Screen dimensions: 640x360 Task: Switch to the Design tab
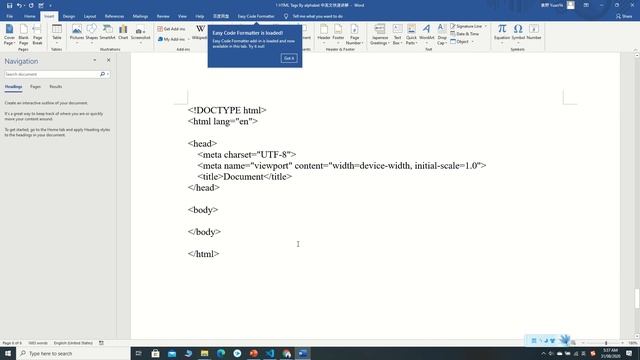pos(69,16)
